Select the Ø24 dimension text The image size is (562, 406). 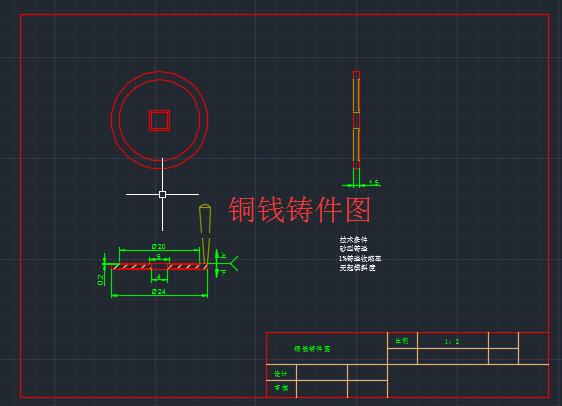point(158,291)
